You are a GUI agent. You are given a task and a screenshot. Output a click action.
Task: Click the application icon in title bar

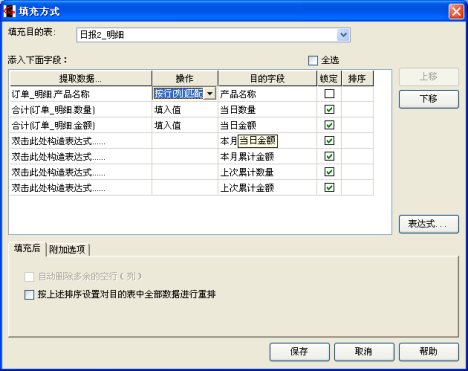click(x=9, y=11)
